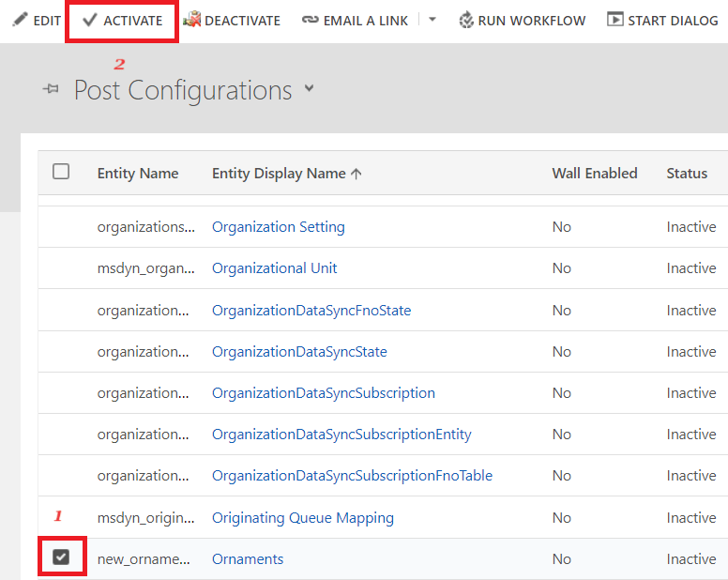Open the Organization Setting record link

(278, 227)
